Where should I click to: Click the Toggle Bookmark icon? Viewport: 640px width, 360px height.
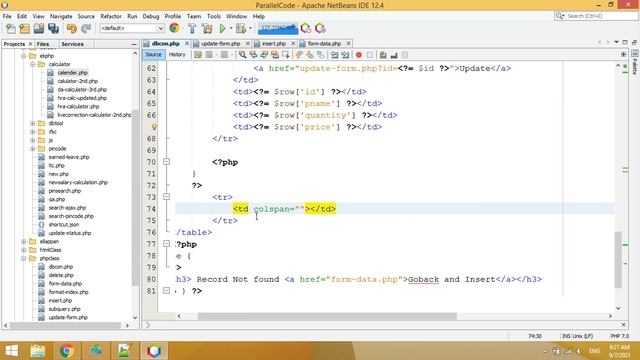coord(321,55)
